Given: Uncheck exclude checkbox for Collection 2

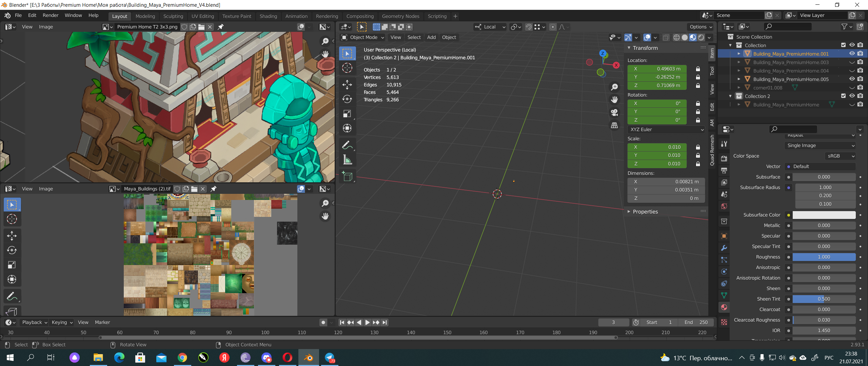Looking at the screenshot, I should (843, 96).
